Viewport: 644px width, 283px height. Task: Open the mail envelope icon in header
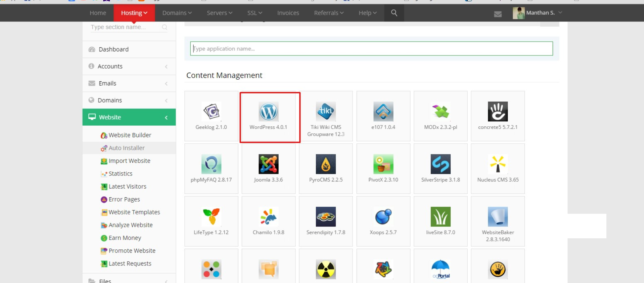498,14
